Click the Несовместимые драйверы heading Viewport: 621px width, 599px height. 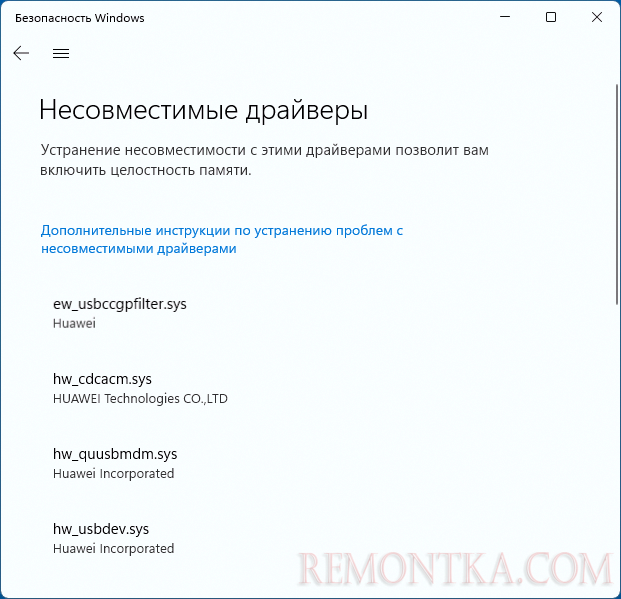point(204,110)
